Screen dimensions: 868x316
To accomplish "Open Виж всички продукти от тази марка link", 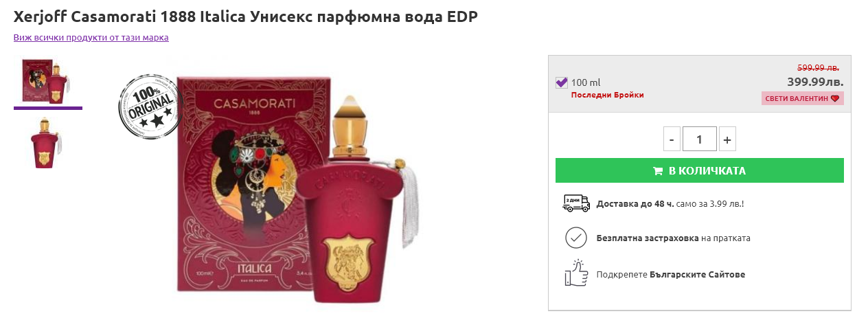I will 91,37.
